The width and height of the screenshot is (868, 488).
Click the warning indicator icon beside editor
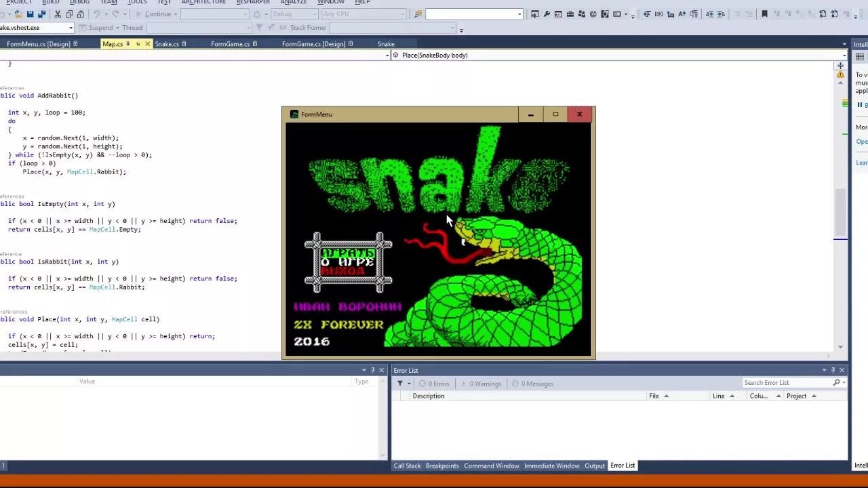coord(840,75)
